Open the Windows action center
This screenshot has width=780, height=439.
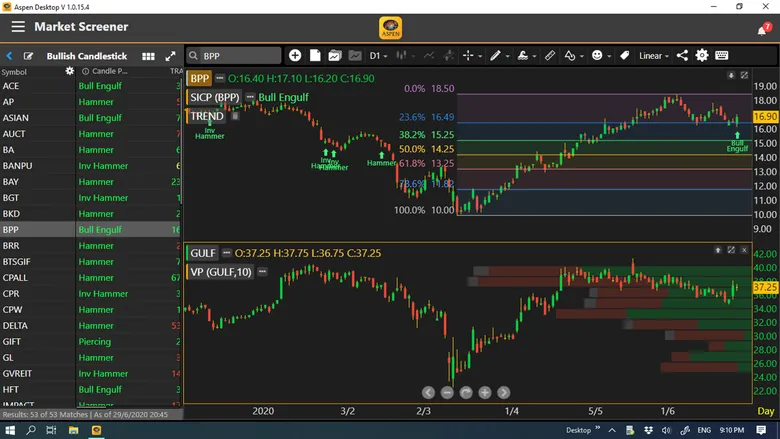coord(761,430)
